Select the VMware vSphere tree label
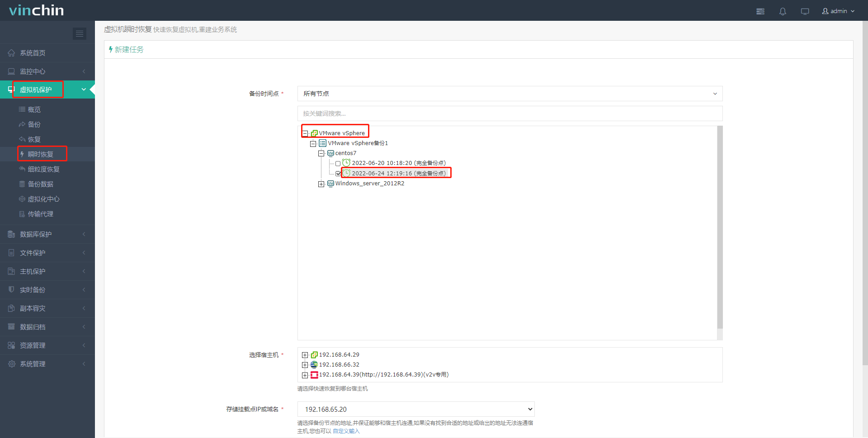868x438 pixels. click(x=342, y=133)
